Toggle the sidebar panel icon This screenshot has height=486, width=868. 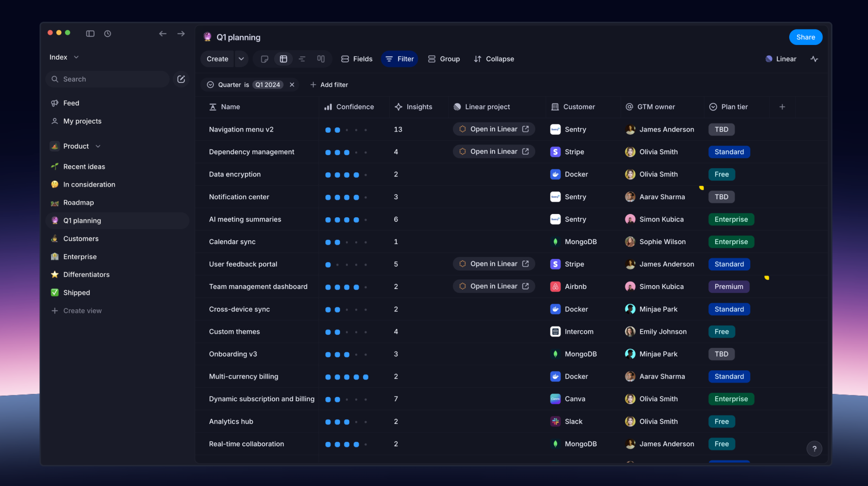[x=90, y=33]
